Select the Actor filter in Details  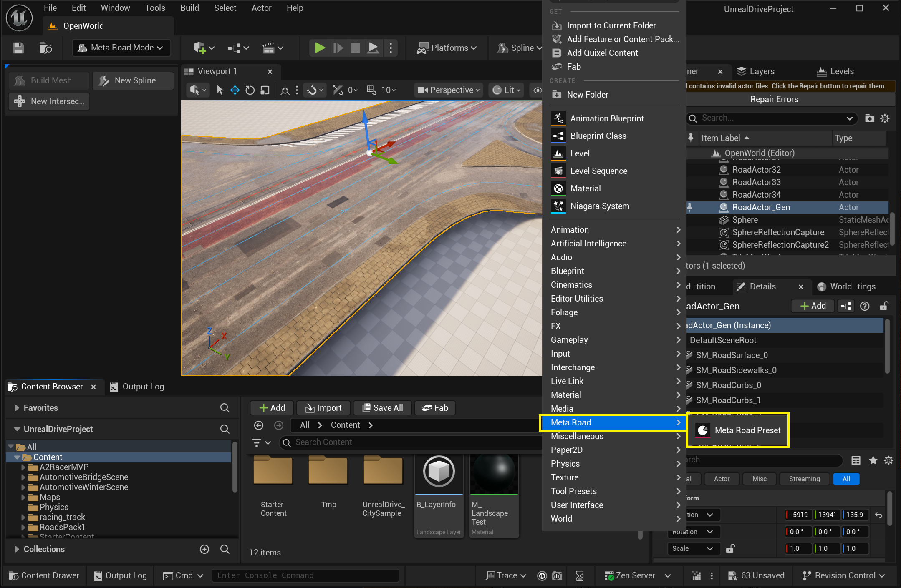click(x=722, y=479)
